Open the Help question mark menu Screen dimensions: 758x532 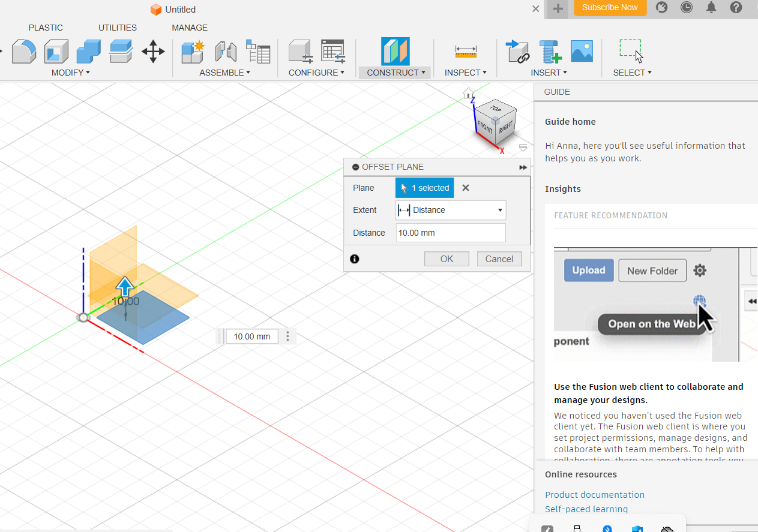[x=736, y=8]
